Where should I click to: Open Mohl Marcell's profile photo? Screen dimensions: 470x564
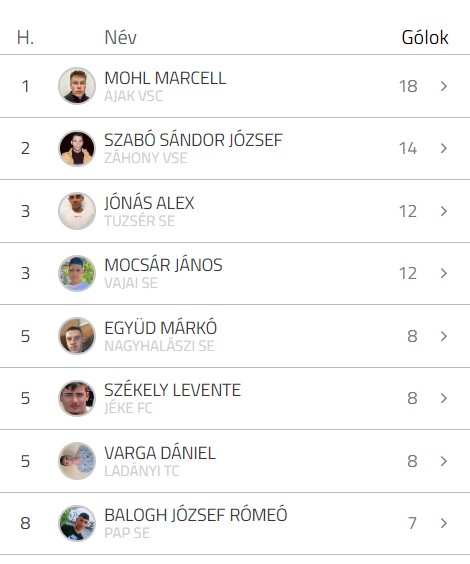click(x=77, y=86)
